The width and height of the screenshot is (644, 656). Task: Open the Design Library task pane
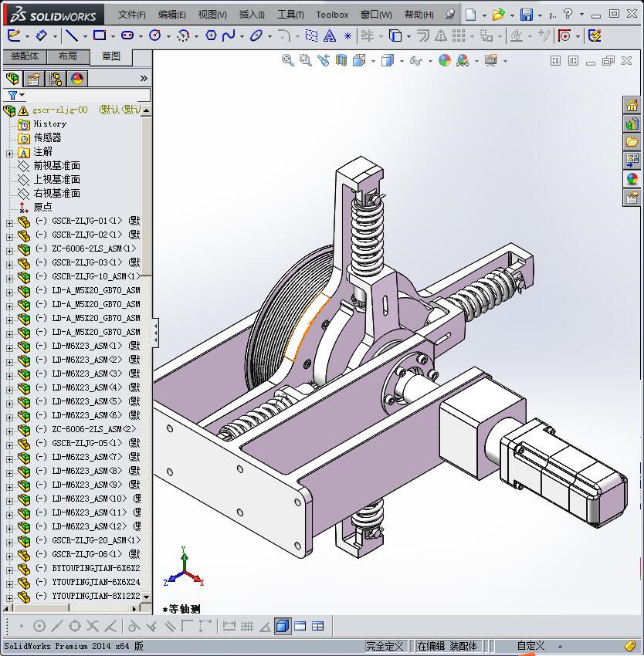tap(632, 123)
